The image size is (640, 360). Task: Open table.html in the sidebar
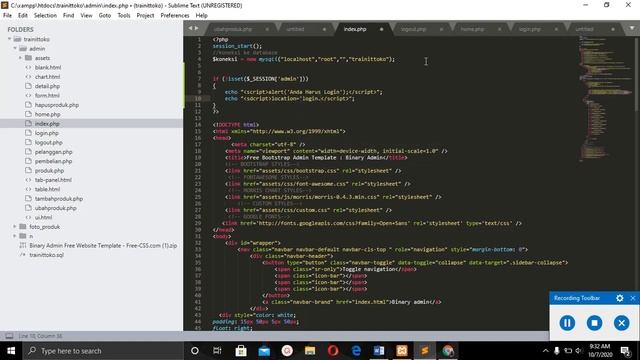[x=47, y=189]
